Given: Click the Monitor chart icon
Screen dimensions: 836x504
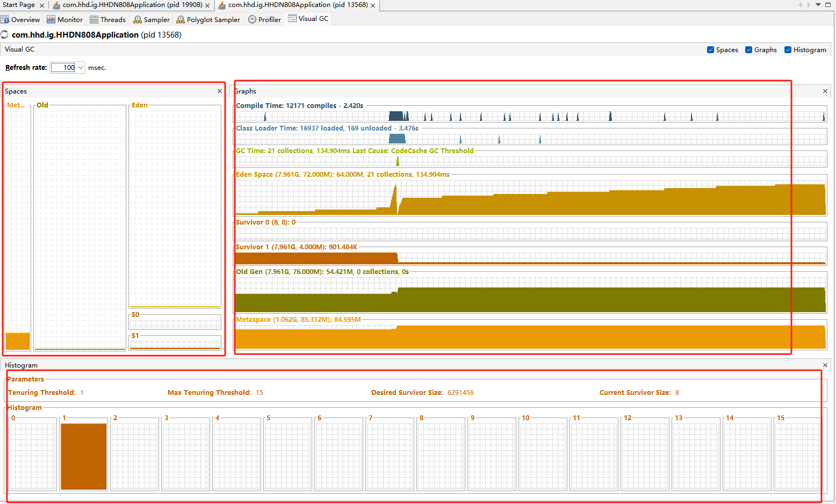Looking at the screenshot, I should [51, 19].
